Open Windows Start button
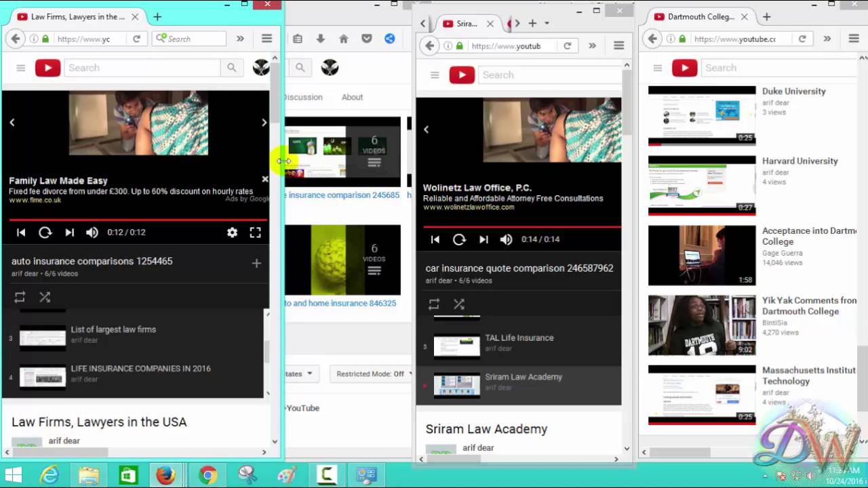 coord(14,474)
